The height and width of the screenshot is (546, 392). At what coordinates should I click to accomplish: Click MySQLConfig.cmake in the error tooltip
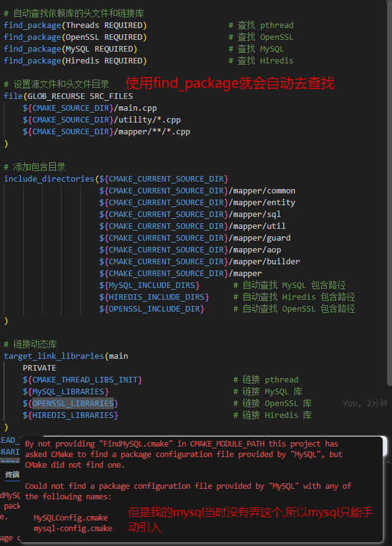(x=70, y=517)
